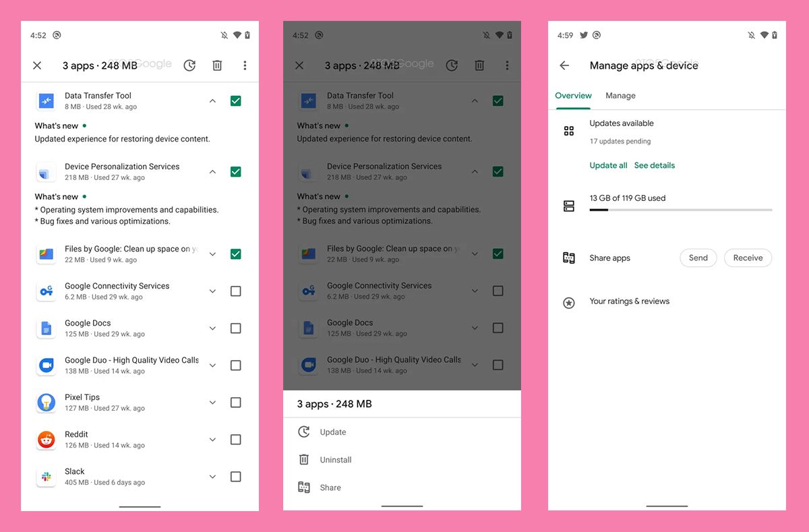809x532 pixels.
Task: Tap the Twitter notification icon in the status bar
Action: click(x=584, y=35)
